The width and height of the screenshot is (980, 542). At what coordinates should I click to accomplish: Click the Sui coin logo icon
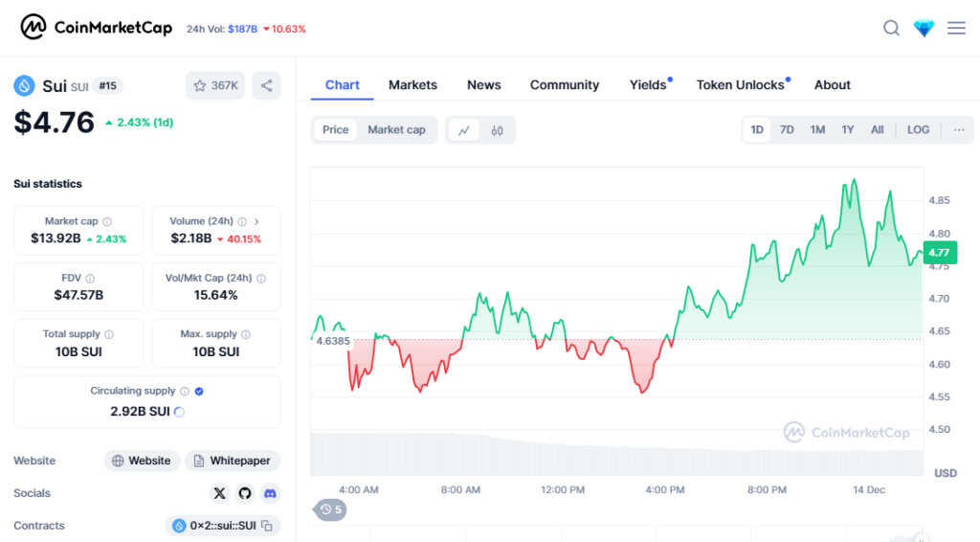coord(24,85)
